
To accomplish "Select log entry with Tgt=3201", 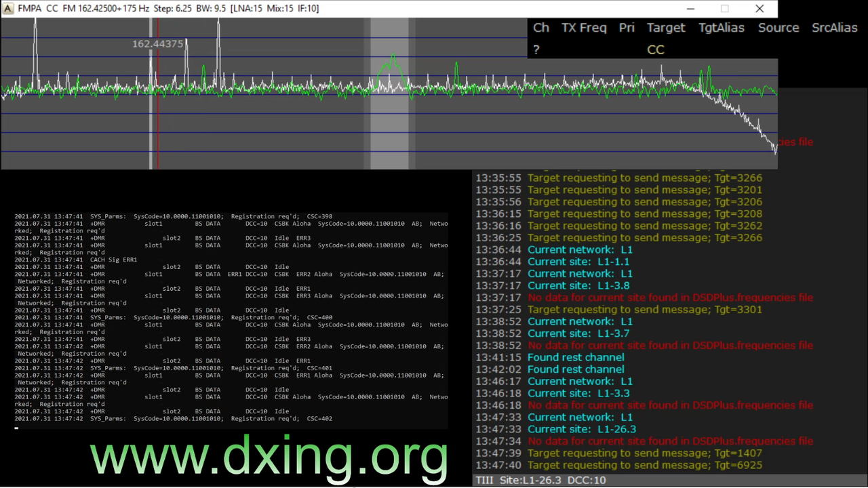I will point(618,190).
